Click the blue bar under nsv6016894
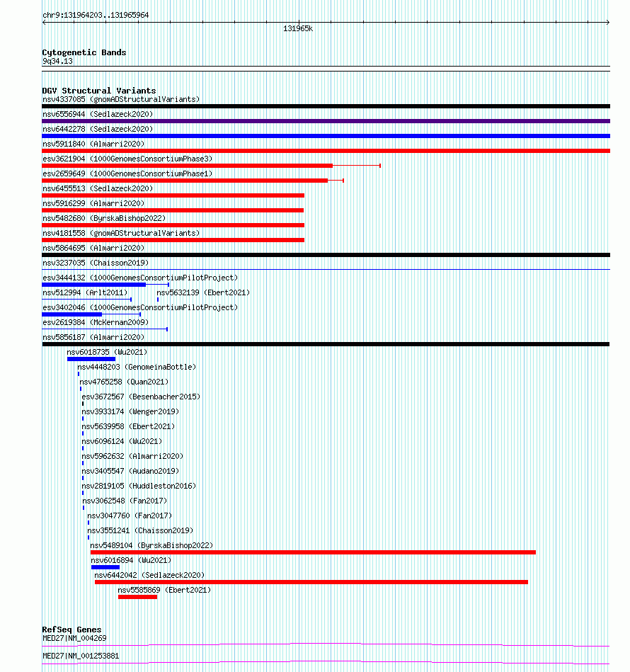The width and height of the screenshot is (630, 672). pyautogui.click(x=105, y=567)
